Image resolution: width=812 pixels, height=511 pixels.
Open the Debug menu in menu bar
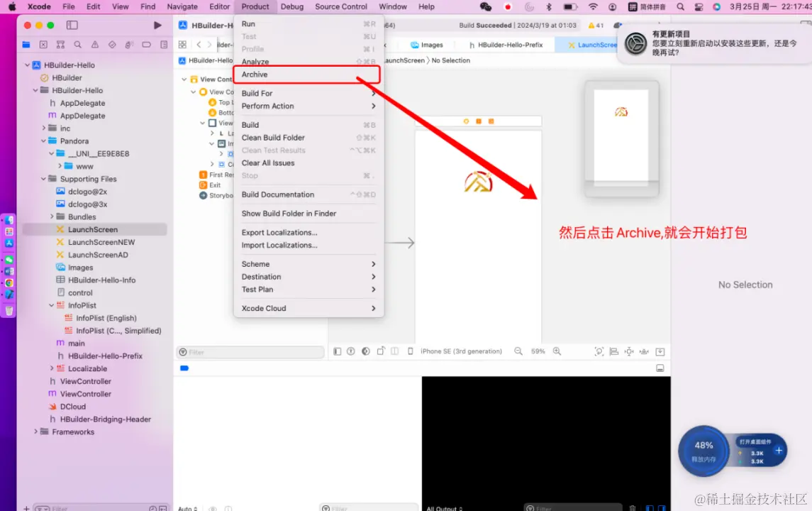(292, 6)
